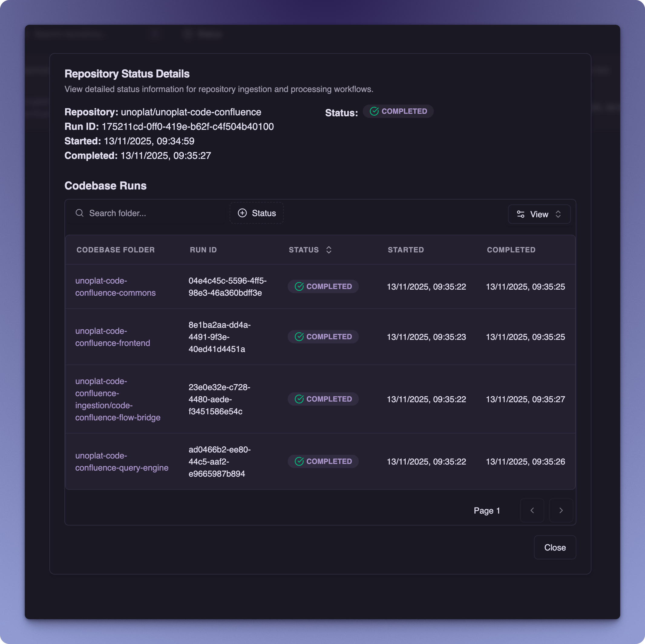Toggle the COMPLETED badge on the frontend row
This screenshot has height=644, width=645.
[x=323, y=336]
